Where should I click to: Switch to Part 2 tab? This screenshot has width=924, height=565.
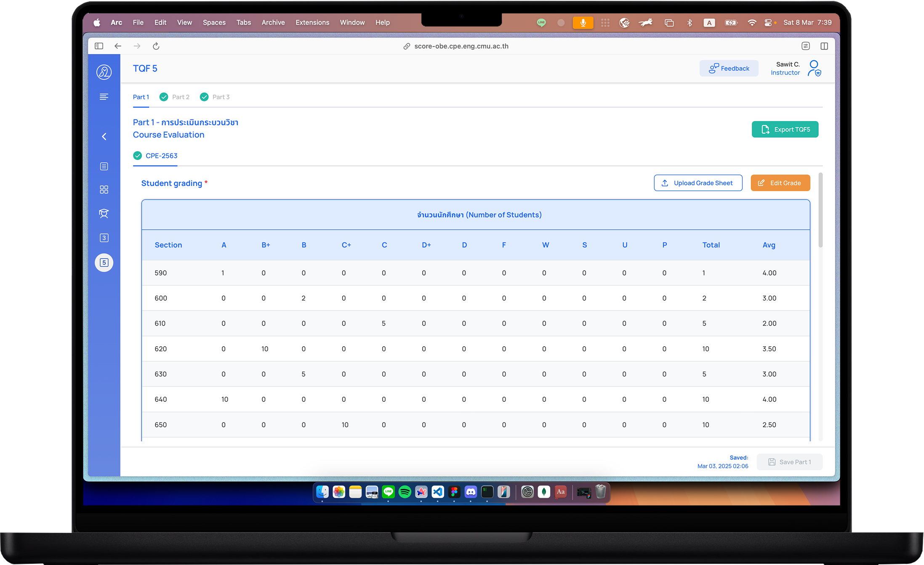(x=180, y=97)
